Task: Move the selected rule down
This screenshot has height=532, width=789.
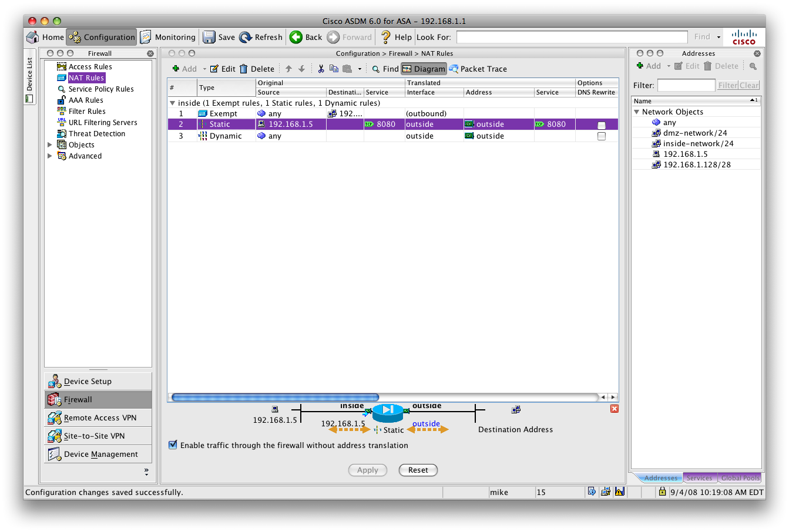Action: [x=301, y=69]
